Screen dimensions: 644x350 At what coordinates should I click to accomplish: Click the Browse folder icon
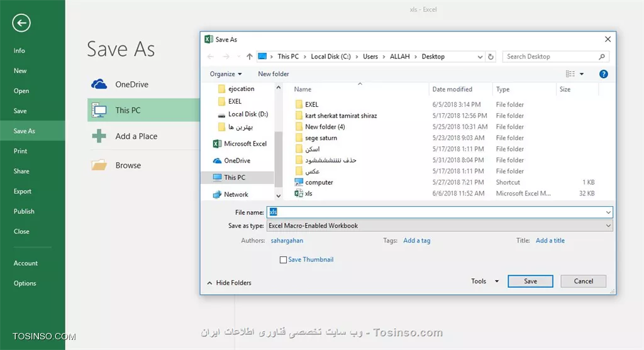point(99,165)
